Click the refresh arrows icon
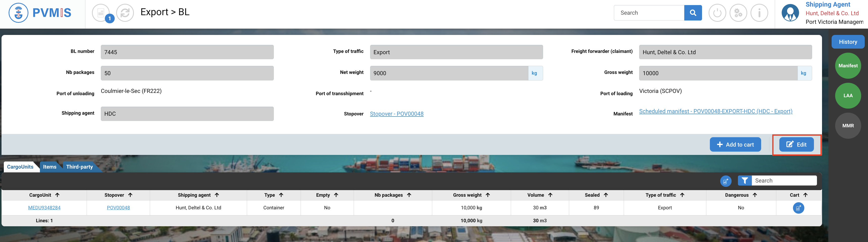The image size is (868, 242). (125, 13)
